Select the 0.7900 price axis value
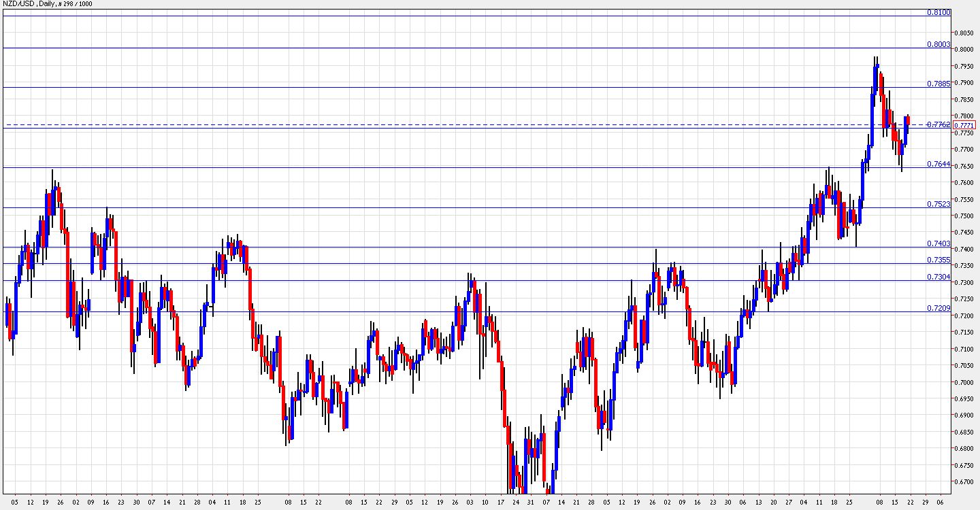This screenshot has width=980, height=510. click(x=964, y=83)
